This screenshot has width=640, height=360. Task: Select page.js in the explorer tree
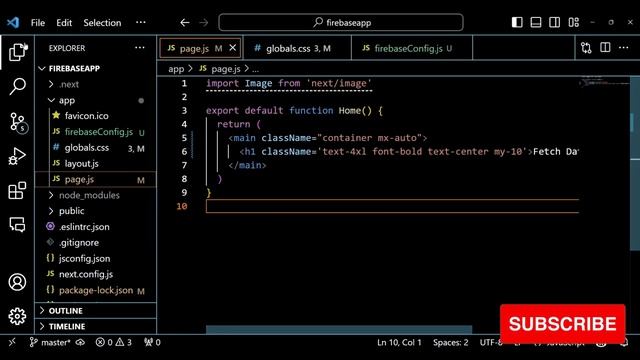pyautogui.click(x=95, y=179)
